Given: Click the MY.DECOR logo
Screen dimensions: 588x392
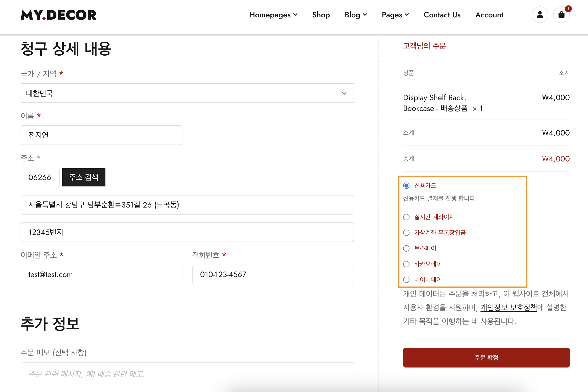Looking at the screenshot, I should tap(59, 15).
